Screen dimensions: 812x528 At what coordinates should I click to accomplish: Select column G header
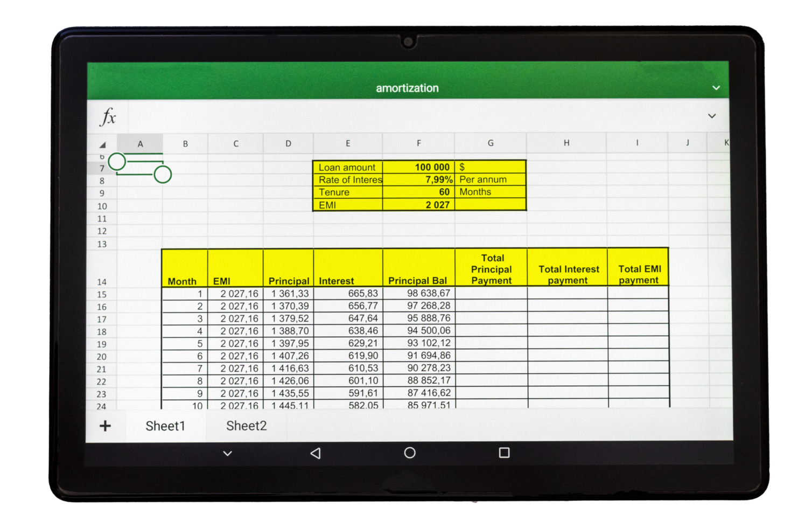[491, 143]
